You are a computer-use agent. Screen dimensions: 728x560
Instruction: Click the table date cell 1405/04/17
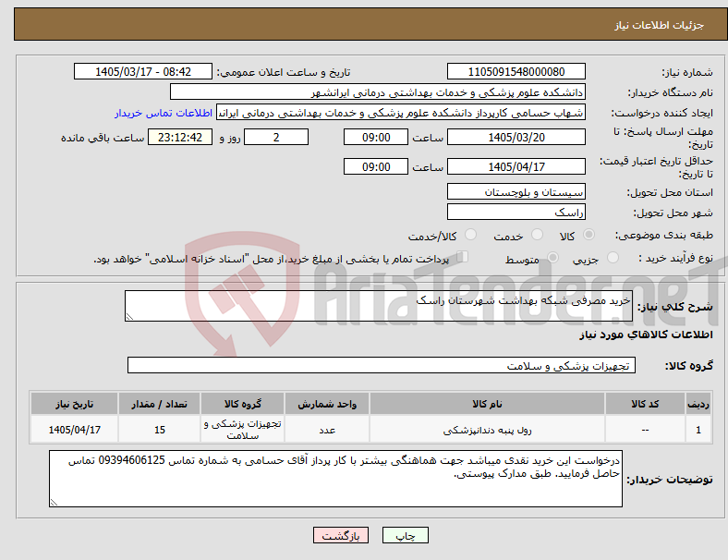pyautogui.click(x=74, y=430)
